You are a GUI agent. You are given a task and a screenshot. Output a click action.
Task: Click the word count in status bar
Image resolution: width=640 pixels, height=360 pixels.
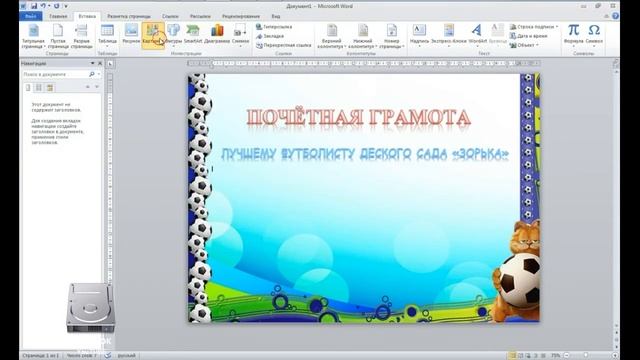82,356
